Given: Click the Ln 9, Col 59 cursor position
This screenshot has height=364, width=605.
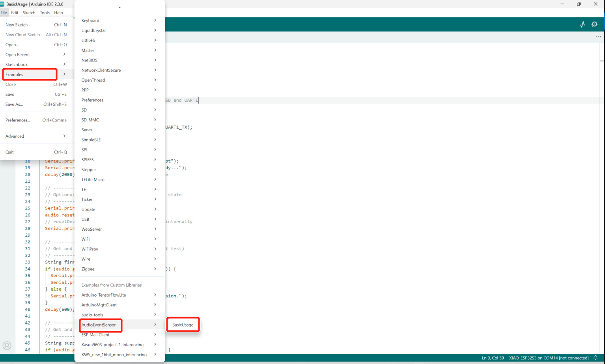Looking at the screenshot, I should tap(493, 358).
